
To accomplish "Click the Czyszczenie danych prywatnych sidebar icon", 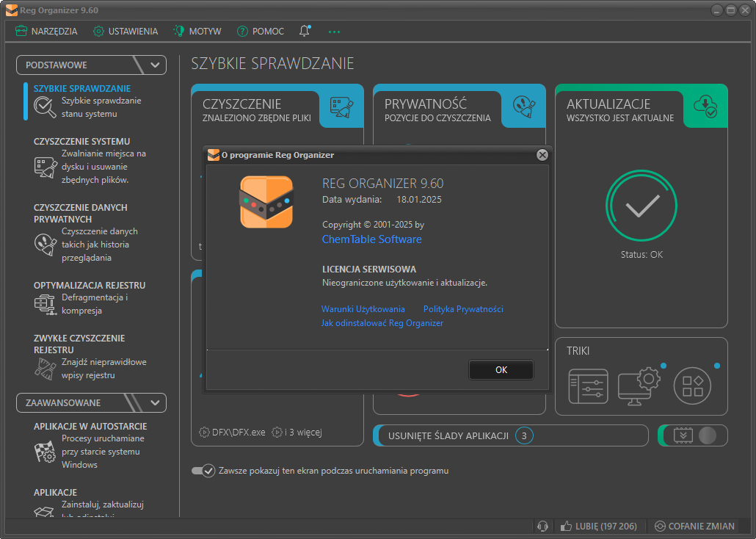I will tap(46, 245).
